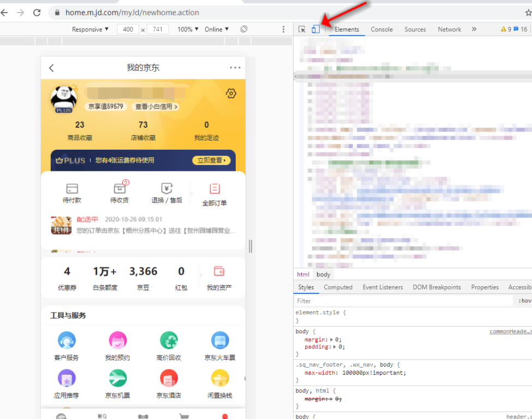This screenshot has height=419, width=532.
Task: Open the 配送中 order tracking entry
Action: click(x=143, y=225)
